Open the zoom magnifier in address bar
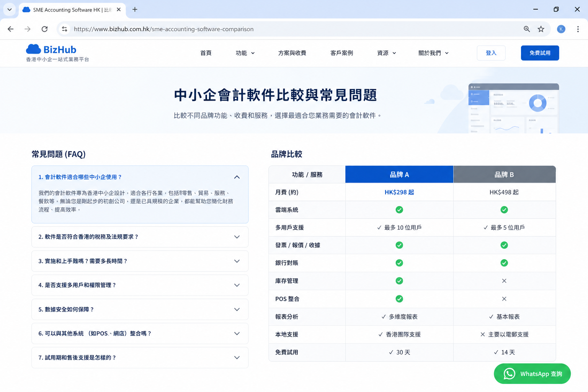 tap(527, 29)
